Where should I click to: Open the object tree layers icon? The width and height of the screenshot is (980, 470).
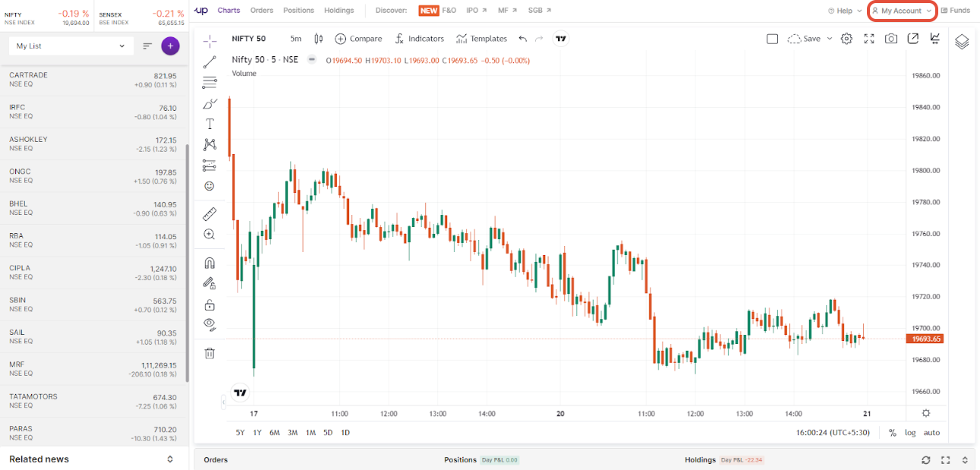962,42
